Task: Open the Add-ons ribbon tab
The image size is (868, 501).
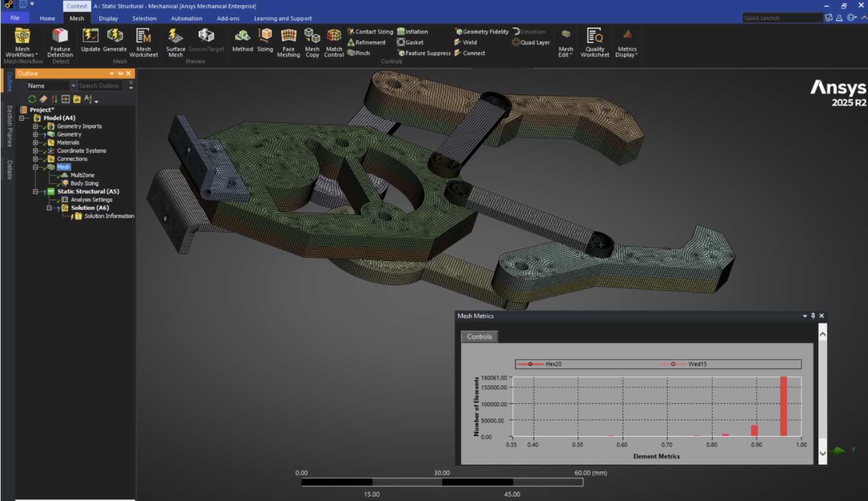Action: point(228,18)
